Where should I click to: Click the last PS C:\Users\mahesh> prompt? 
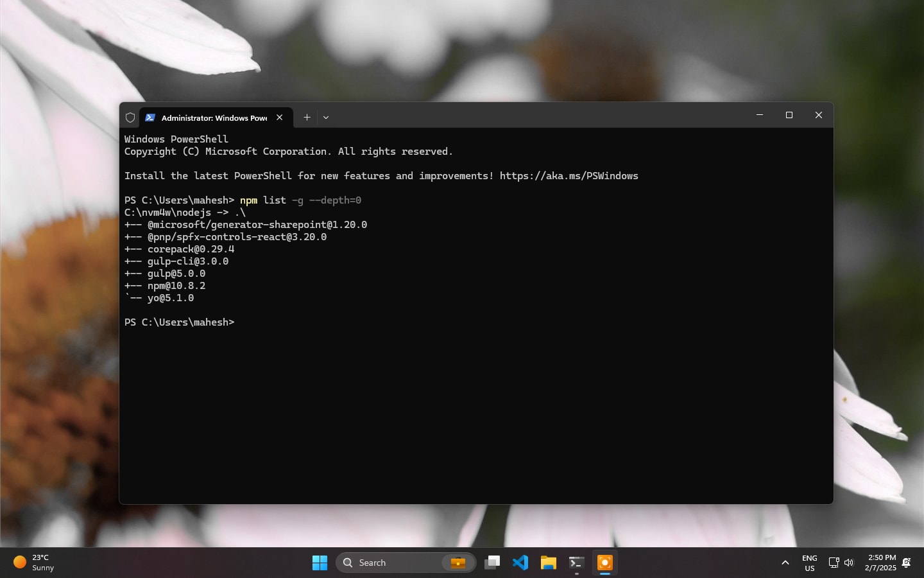tap(180, 322)
